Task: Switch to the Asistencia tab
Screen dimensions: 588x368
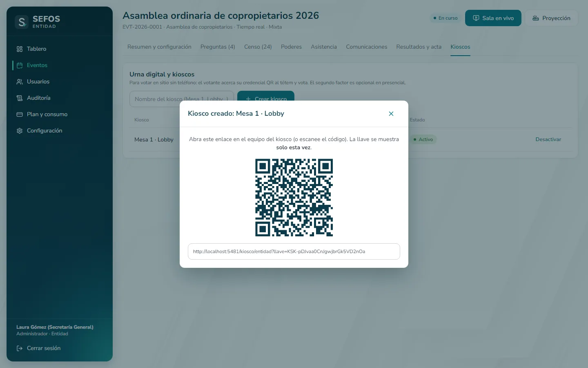Action: click(x=324, y=47)
